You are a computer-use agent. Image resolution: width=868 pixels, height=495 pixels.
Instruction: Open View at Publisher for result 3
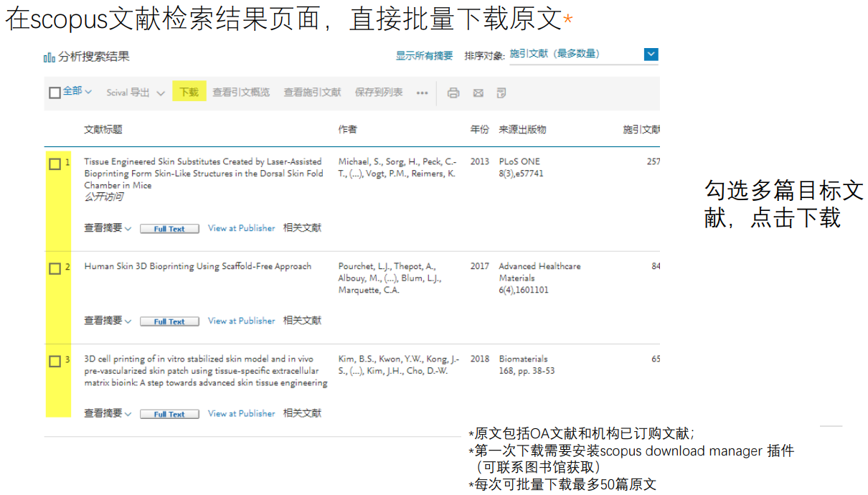[x=241, y=413]
